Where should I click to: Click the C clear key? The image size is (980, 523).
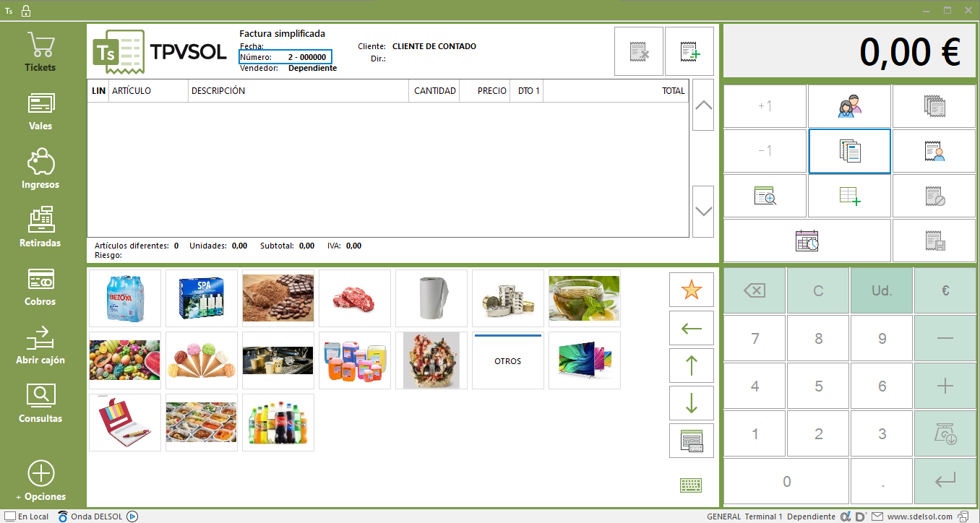(818, 290)
